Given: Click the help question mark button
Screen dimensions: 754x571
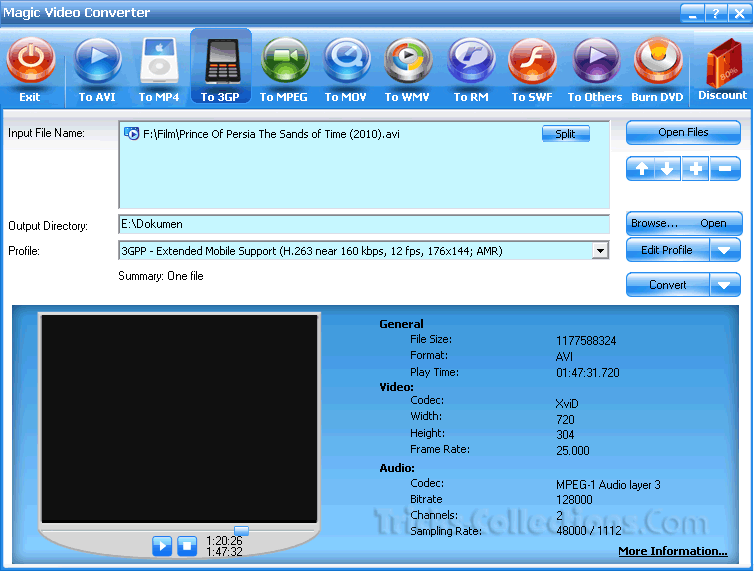Looking at the screenshot, I should (x=716, y=13).
